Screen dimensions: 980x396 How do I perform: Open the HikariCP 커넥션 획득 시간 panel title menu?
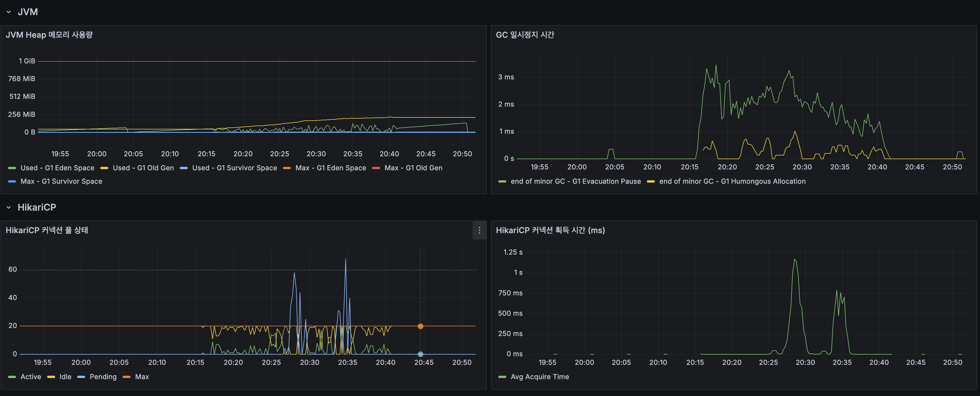[550, 230]
